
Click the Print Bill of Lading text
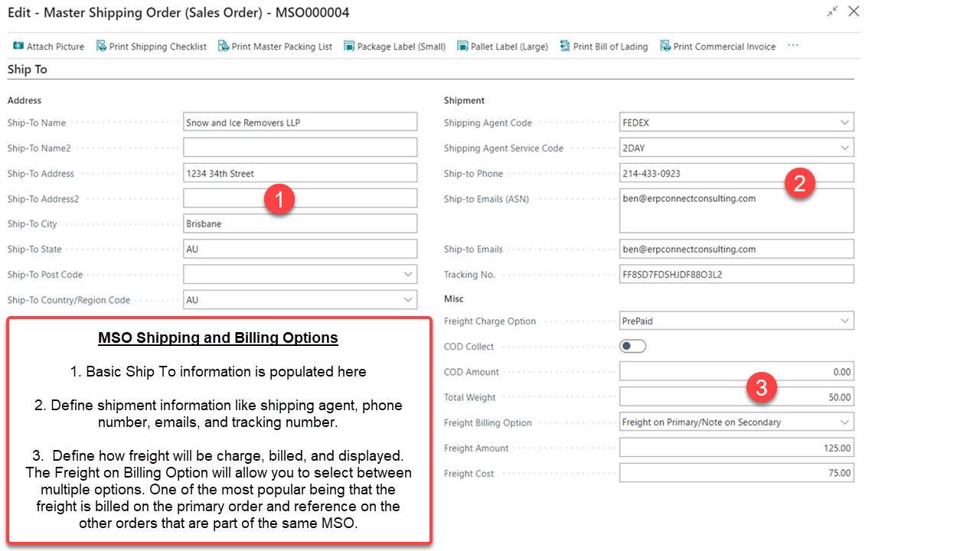point(610,47)
